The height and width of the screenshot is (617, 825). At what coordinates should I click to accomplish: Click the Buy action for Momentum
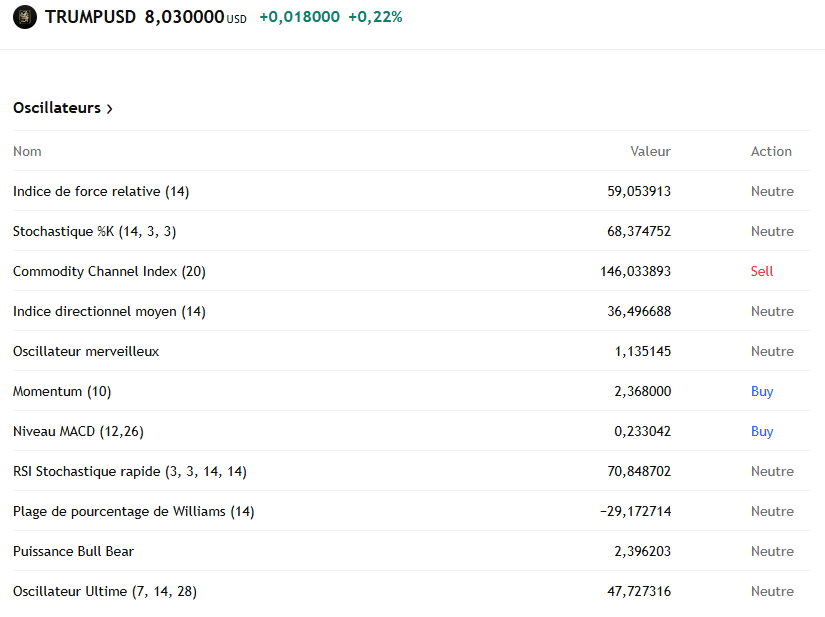[x=762, y=391]
